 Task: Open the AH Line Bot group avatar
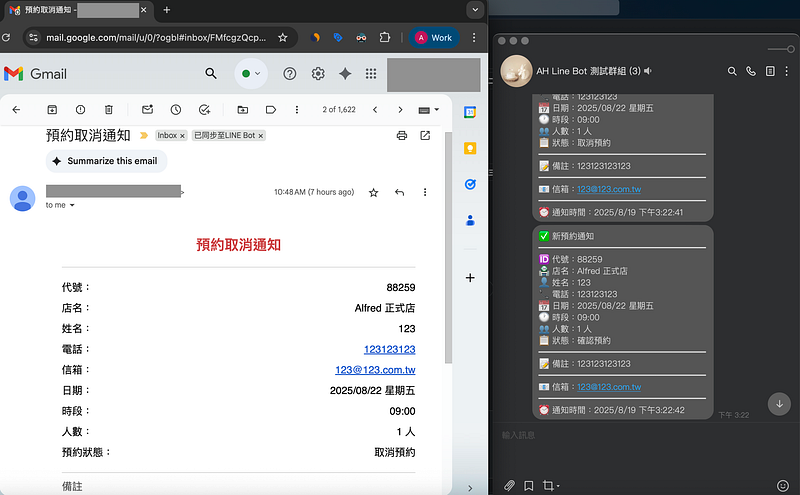click(x=516, y=71)
